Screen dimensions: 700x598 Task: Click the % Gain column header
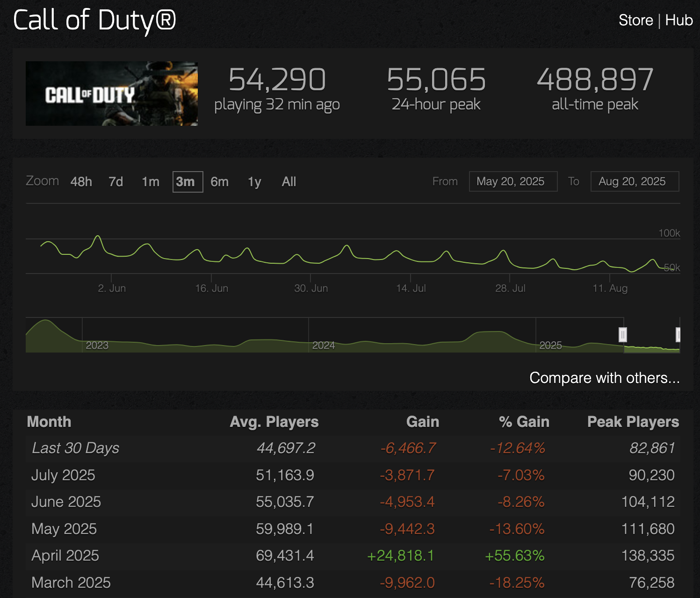[524, 422]
